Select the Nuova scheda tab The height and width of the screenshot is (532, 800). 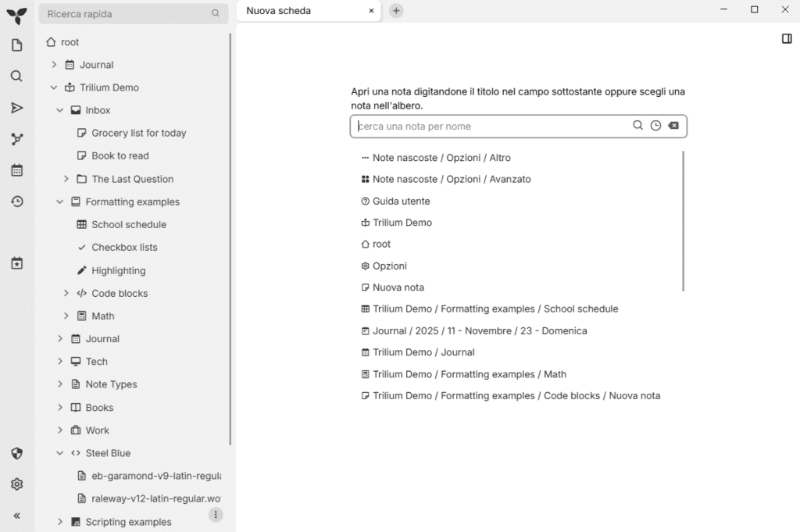click(x=309, y=11)
